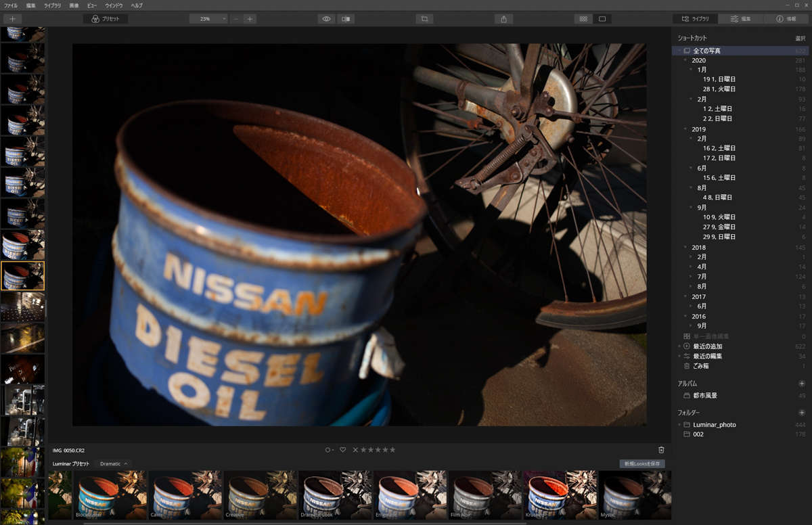This screenshot has width=812, height=525.
Task: Rate the photo five stars
Action: click(x=392, y=450)
